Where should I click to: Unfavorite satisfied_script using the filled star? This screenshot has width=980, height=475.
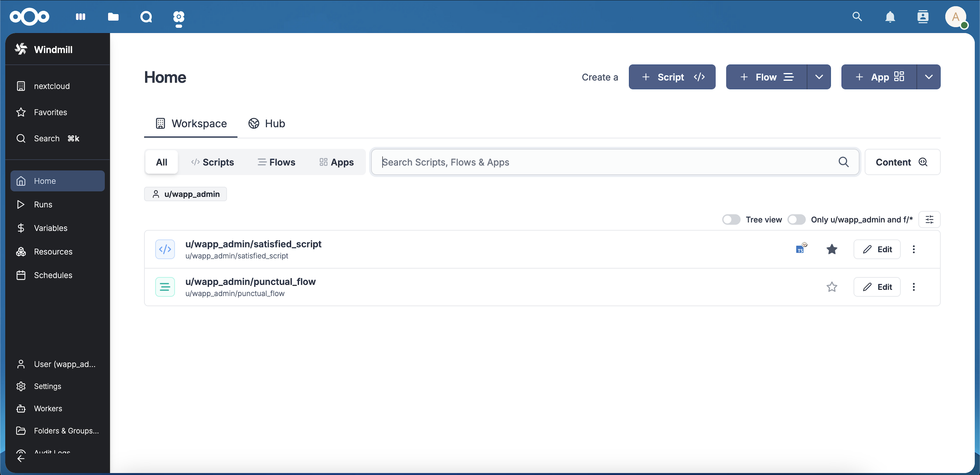point(832,249)
